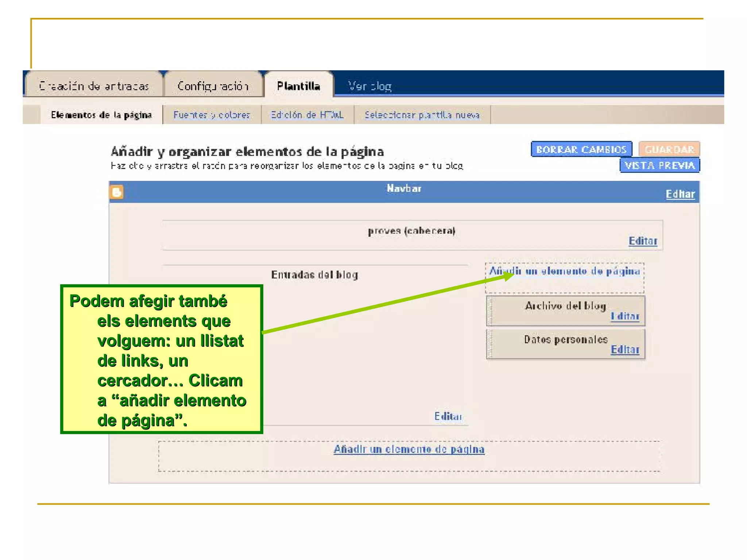Click Editar for proves (cabecera) header
Screen dimensions: 747x560
[x=643, y=241]
